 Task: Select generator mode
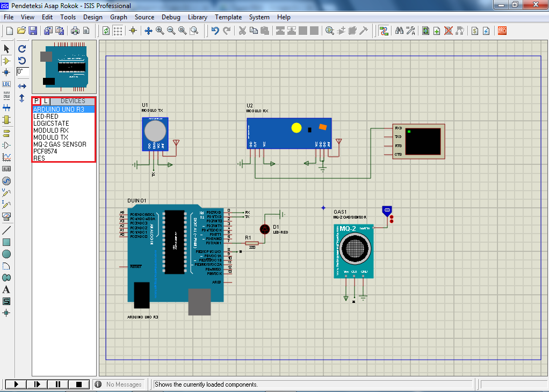6,181
